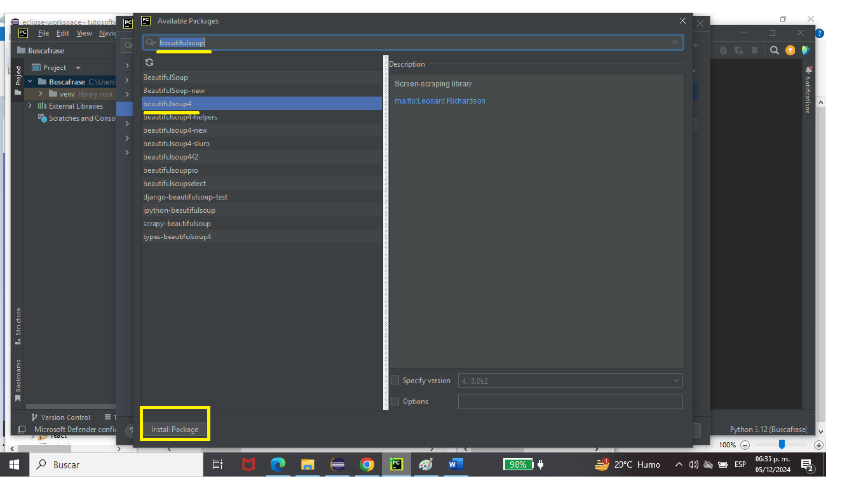Click the Python 3.12 (Buscafrase) interpreter widget
Viewport: 868px width, 488px height.
click(x=769, y=430)
